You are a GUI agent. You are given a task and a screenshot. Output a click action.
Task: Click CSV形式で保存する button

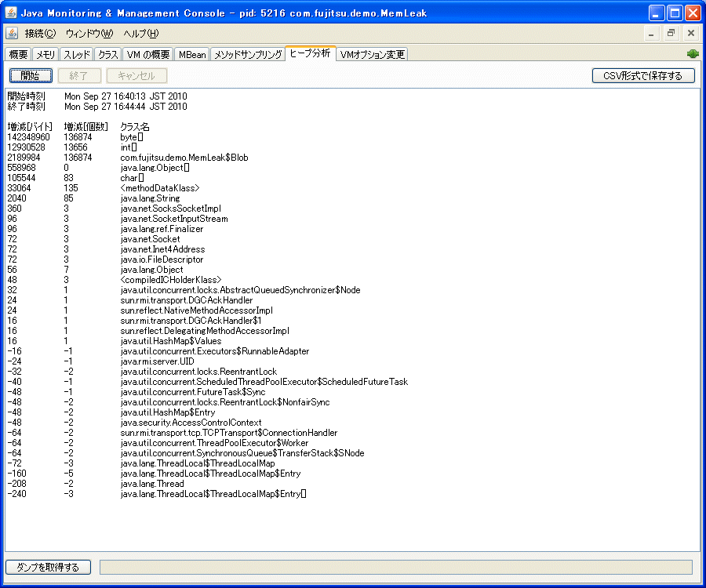[x=643, y=75]
